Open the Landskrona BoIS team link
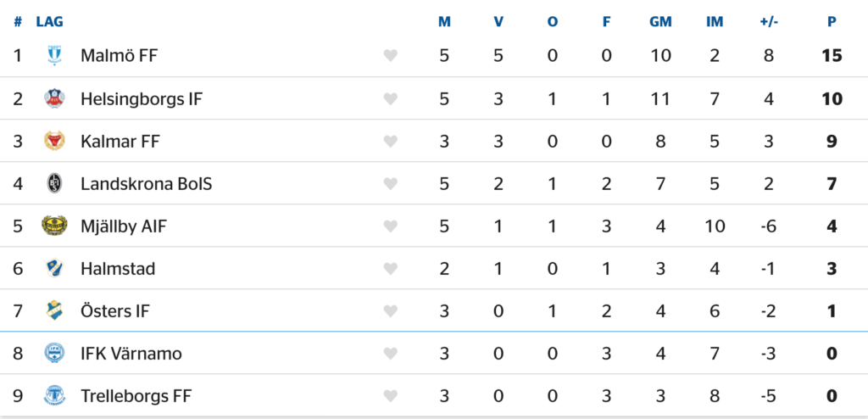The image size is (868, 419). pos(146,183)
